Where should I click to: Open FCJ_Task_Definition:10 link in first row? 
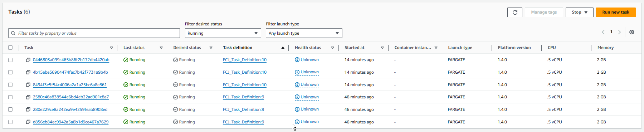point(245,60)
